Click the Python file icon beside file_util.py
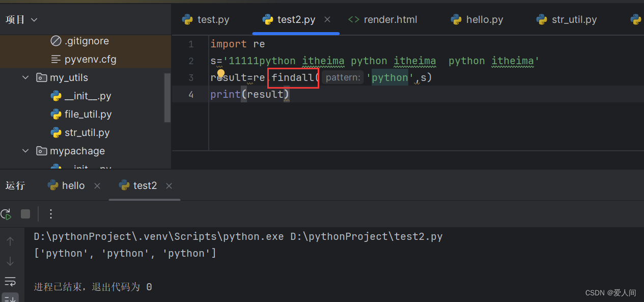 point(55,114)
